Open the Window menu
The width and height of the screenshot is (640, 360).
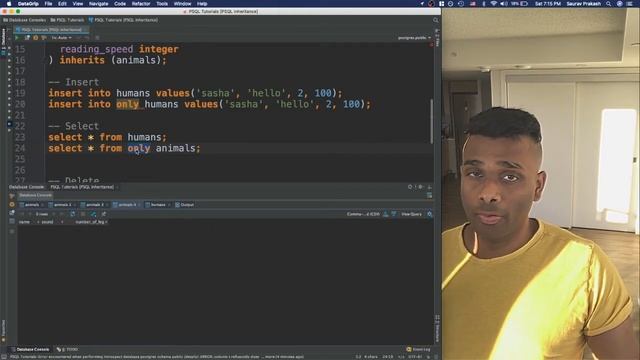click(x=182, y=4)
